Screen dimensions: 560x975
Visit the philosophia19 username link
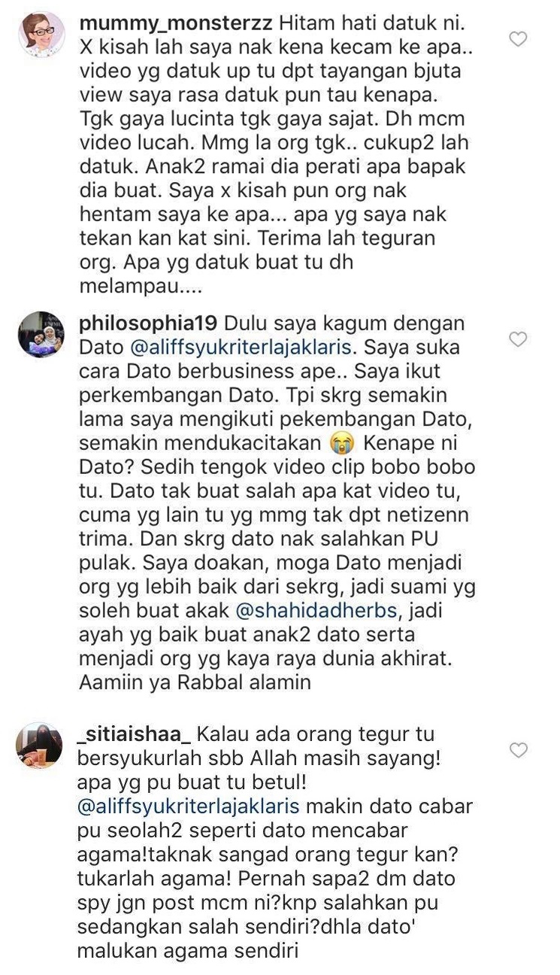tap(148, 323)
